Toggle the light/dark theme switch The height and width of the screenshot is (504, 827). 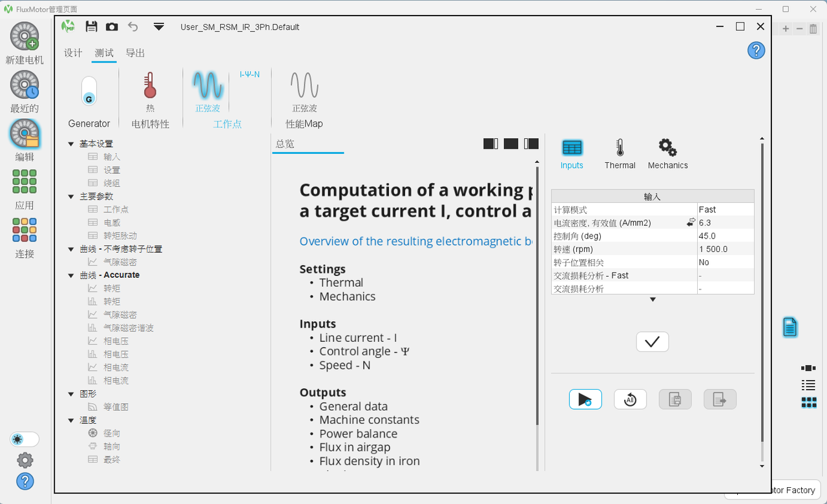click(25, 439)
